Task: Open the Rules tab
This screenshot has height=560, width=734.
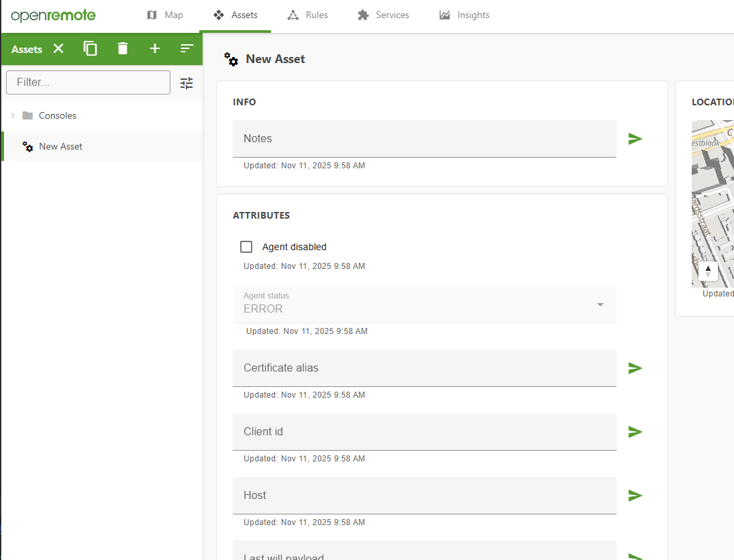Action: [x=307, y=15]
